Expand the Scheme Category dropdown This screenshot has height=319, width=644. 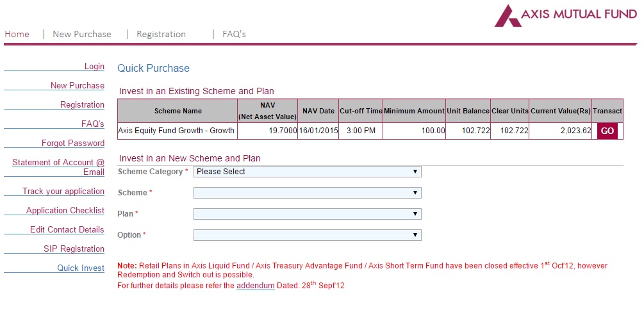307,172
